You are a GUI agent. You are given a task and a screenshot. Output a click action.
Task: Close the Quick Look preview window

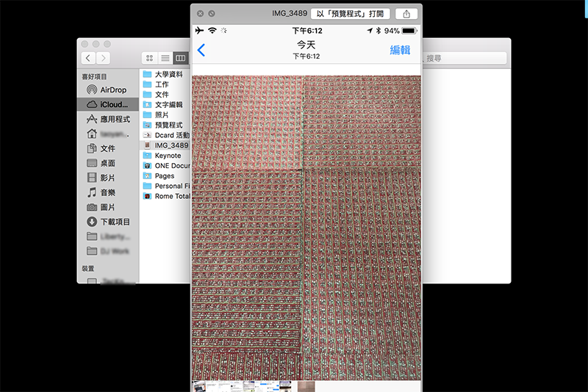pos(200,13)
